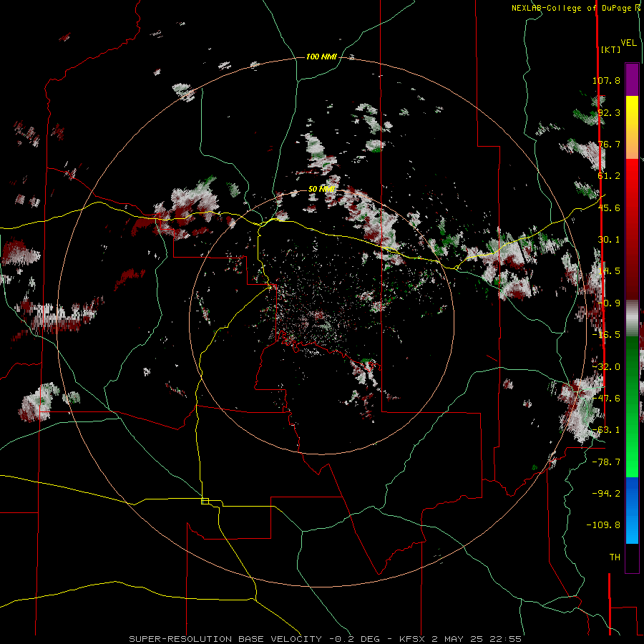This screenshot has width=644, height=644.
Task: Click the 61.2 value on velocity scale
Action: (x=609, y=176)
